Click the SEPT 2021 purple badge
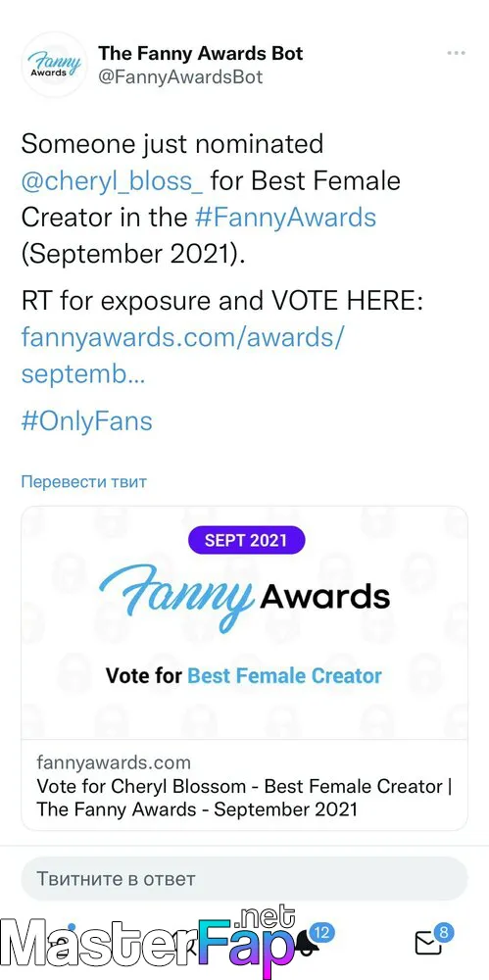The height and width of the screenshot is (980, 489). point(246,541)
